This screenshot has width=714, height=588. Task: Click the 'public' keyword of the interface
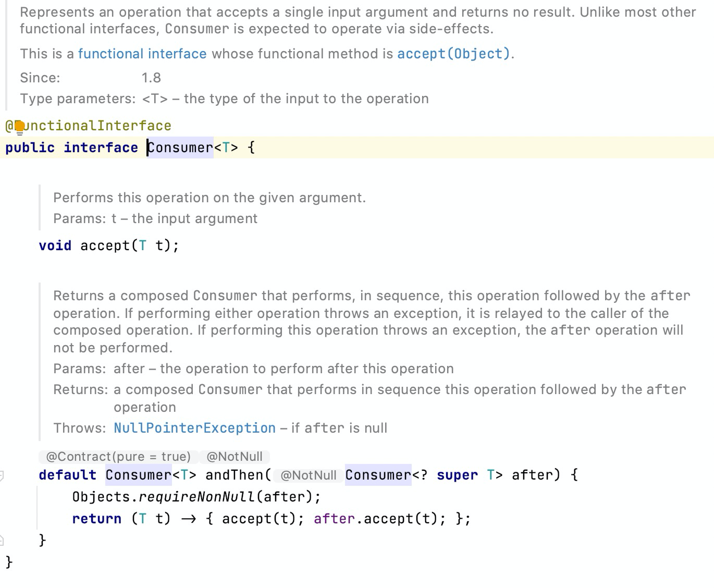click(x=30, y=148)
